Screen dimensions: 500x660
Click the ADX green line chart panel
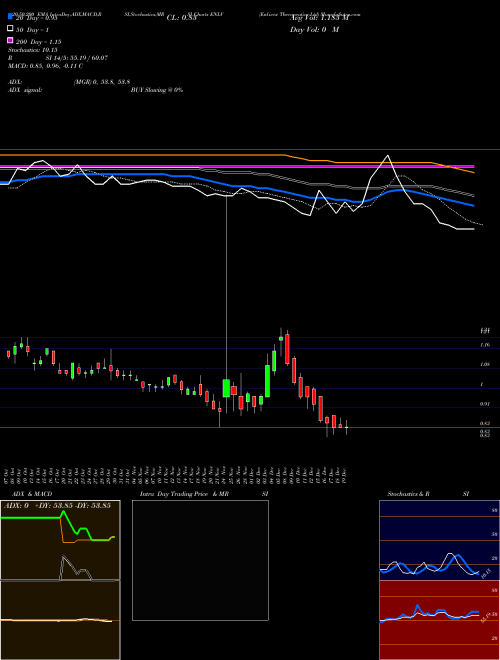(60, 540)
